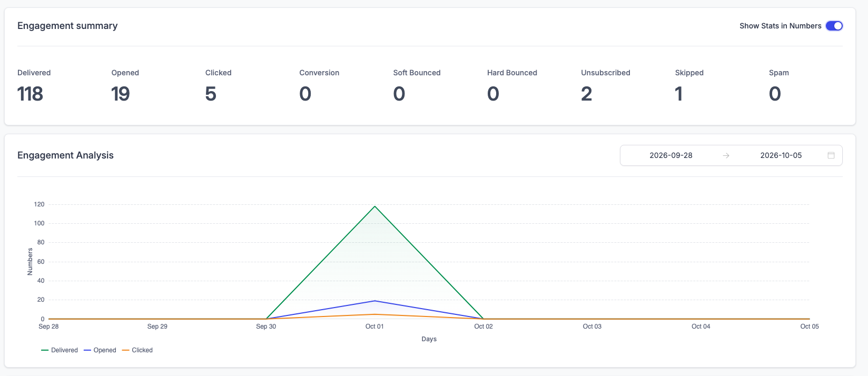868x376 pixels.
Task: Click the Oct 04 x-axis label
Action: (x=701, y=326)
